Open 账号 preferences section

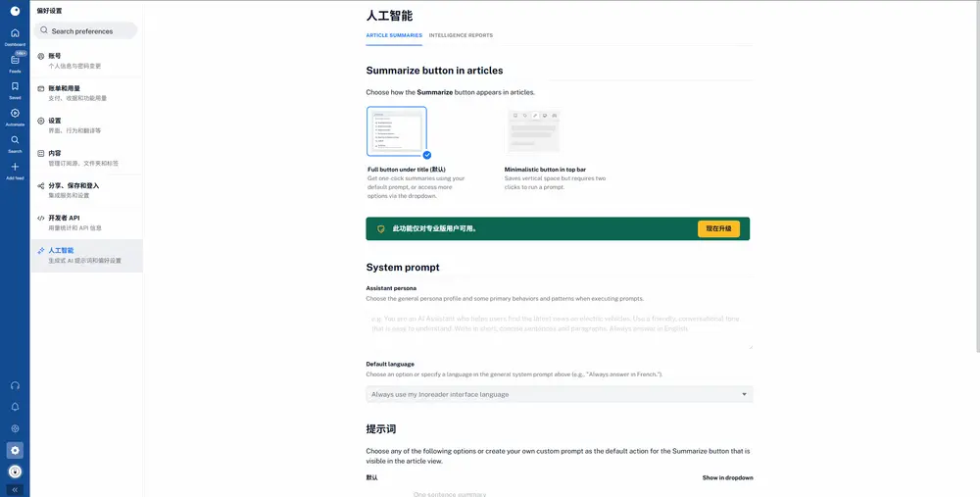pos(86,61)
